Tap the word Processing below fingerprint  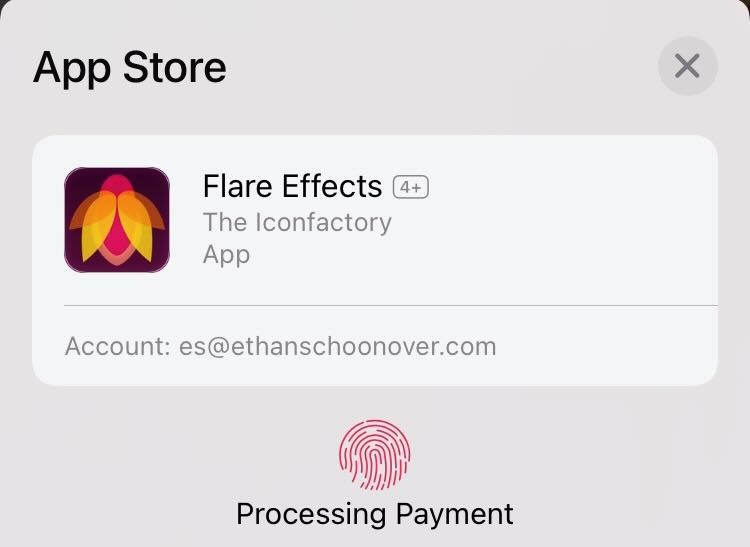[x=311, y=515]
